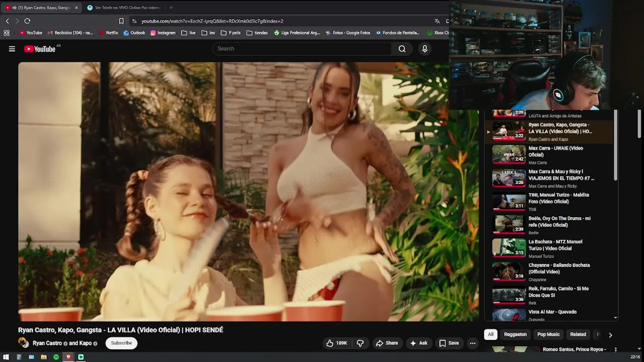Select the youtube.com address bar URL

(212, 21)
